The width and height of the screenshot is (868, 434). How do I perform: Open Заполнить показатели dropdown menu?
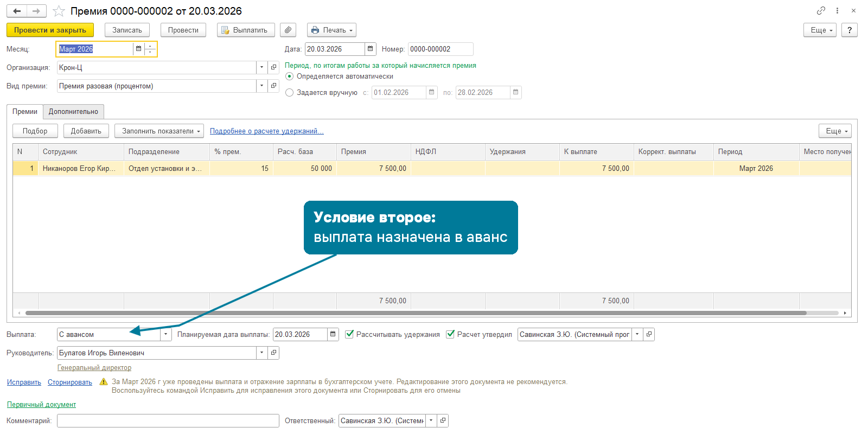(159, 131)
